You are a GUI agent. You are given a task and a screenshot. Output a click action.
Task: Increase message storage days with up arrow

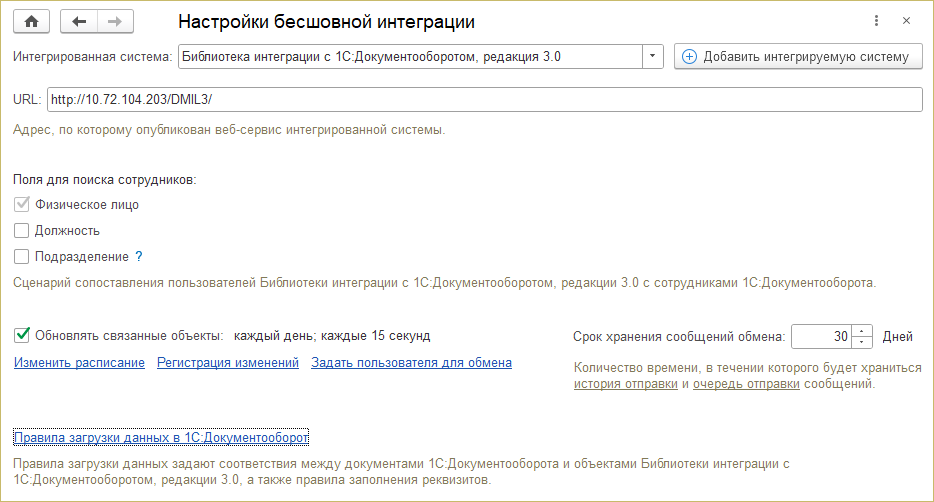tap(865, 331)
